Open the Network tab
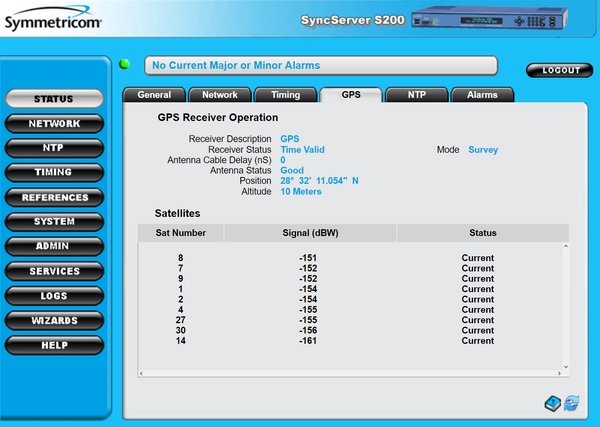The height and width of the screenshot is (427, 600). [219, 95]
